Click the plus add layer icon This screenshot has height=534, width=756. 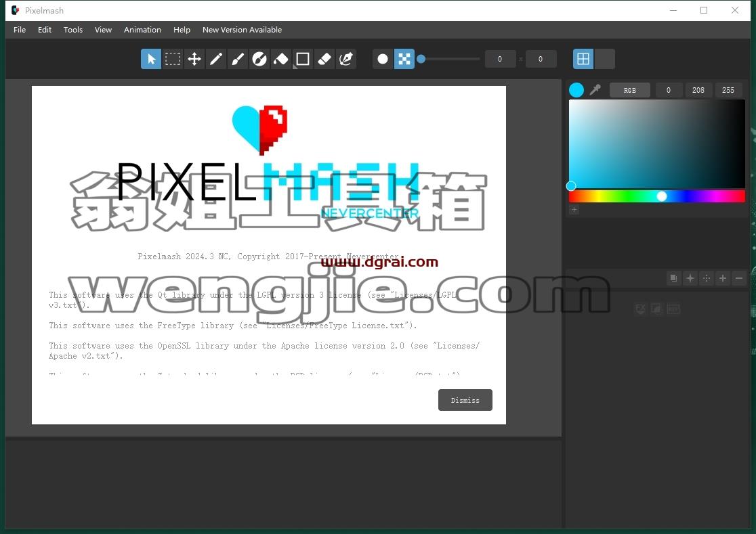click(723, 278)
